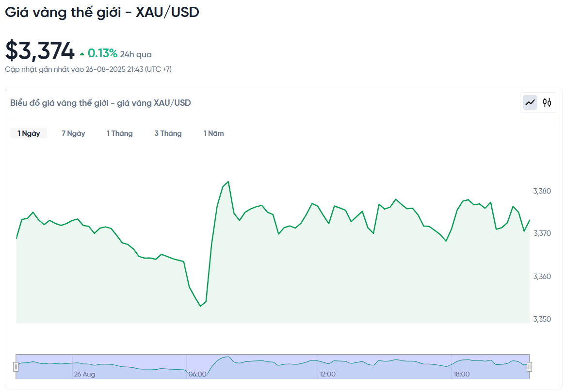Click the green up-arrow change indicator
565x392 pixels.
(x=82, y=54)
